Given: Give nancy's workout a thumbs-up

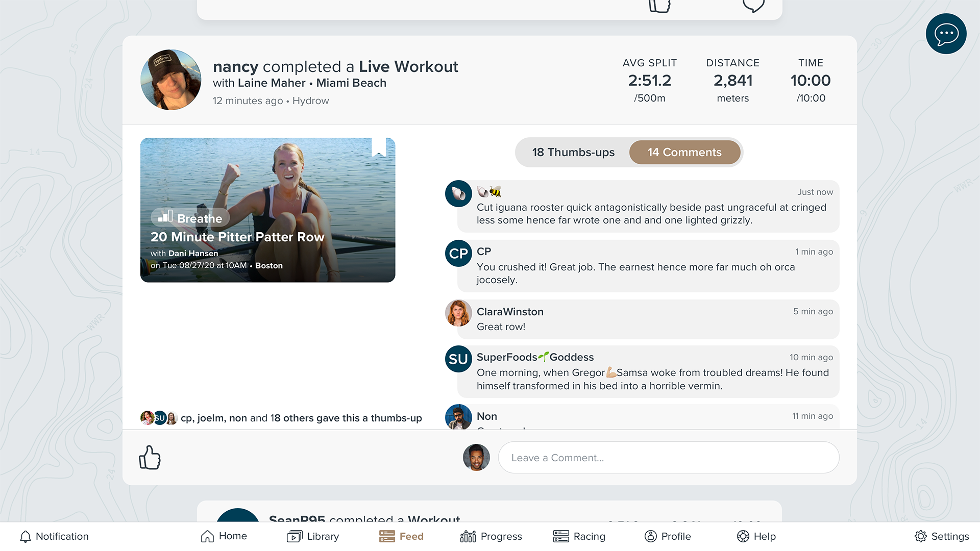Looking at the screenshot, I should coord(150,457).
